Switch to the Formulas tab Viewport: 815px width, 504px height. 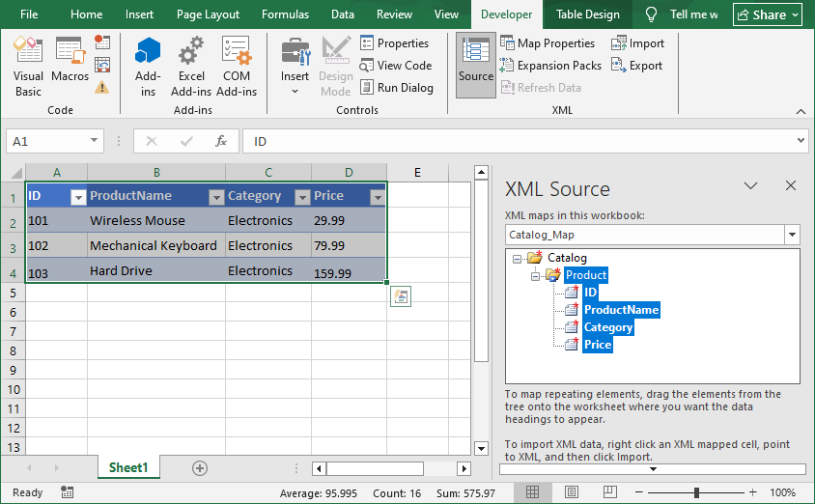point(286,14)
